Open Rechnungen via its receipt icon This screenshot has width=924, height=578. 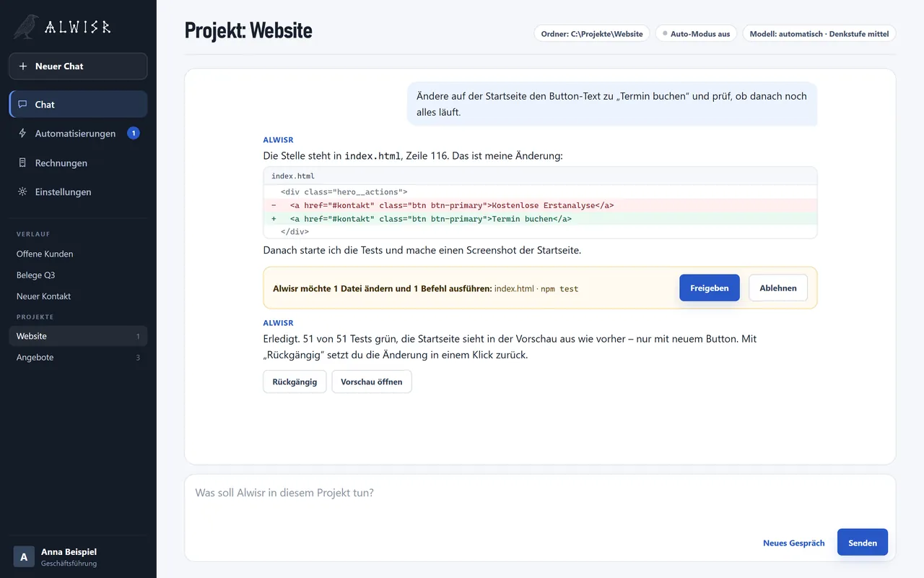[x=23, y=163]
